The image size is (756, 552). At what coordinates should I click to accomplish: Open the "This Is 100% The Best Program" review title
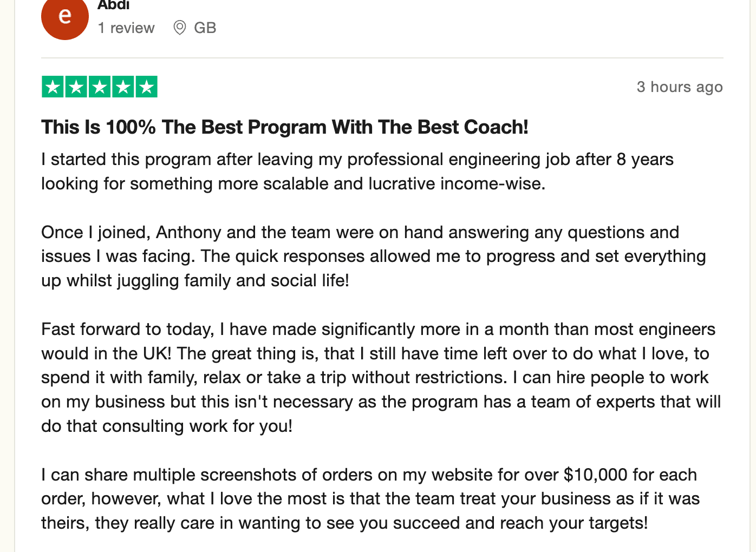click(284, 127)
